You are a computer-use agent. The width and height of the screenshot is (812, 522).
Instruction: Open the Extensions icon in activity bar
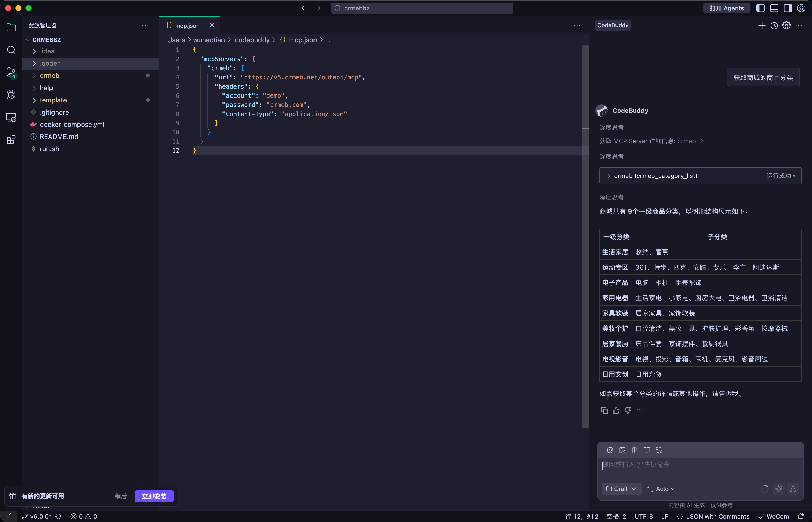click(11, 140)
